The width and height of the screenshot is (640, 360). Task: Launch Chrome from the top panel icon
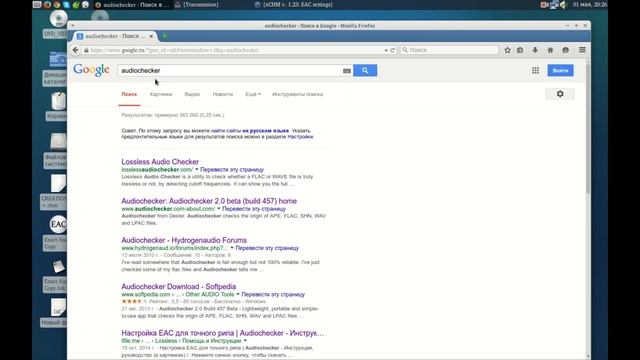tap(56, 4)
